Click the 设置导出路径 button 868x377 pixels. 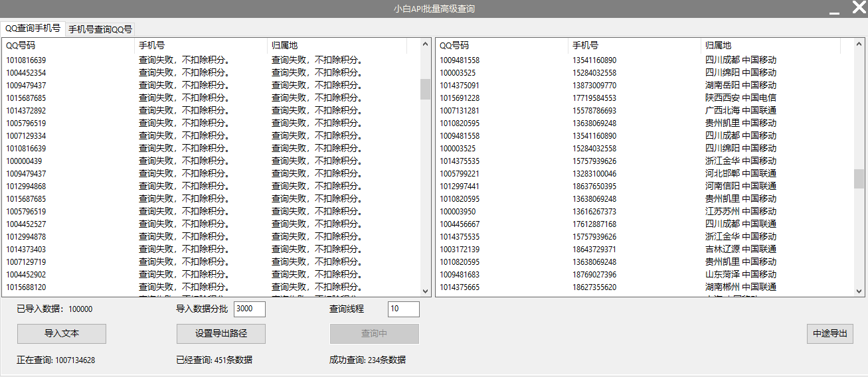[x=221, y=334]
